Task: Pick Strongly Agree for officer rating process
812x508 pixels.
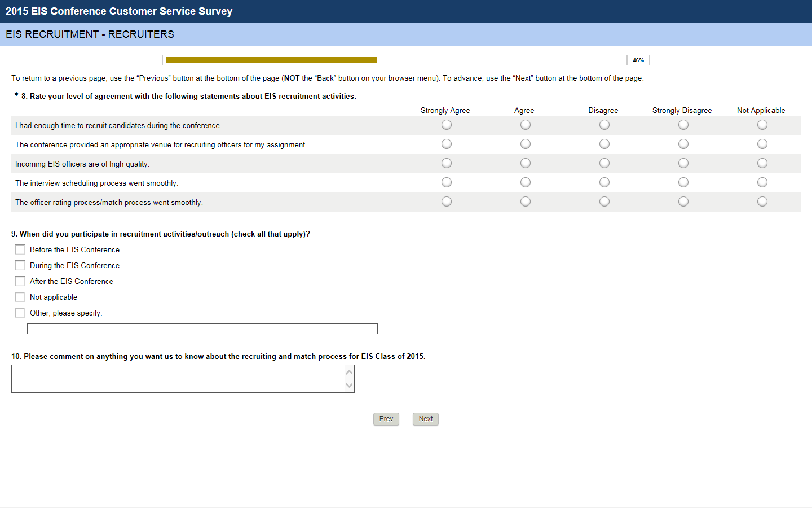Action: pos(447,202)
